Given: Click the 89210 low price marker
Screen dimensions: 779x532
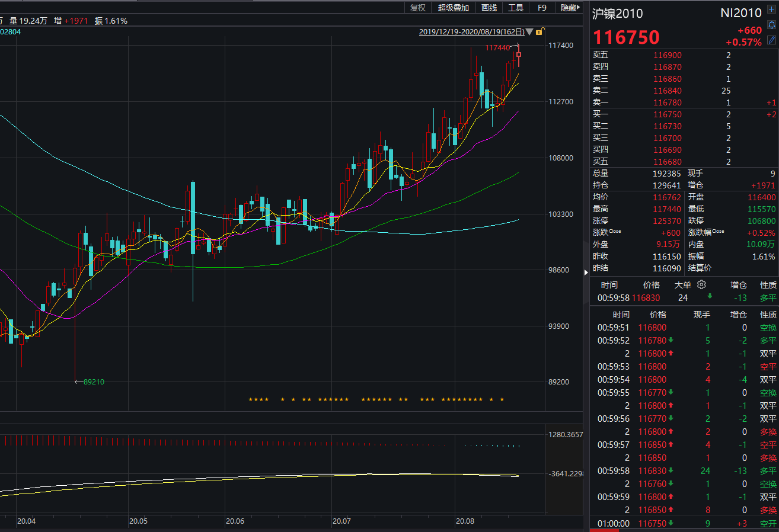Looking at the screenshot, I should pos(94,366).
